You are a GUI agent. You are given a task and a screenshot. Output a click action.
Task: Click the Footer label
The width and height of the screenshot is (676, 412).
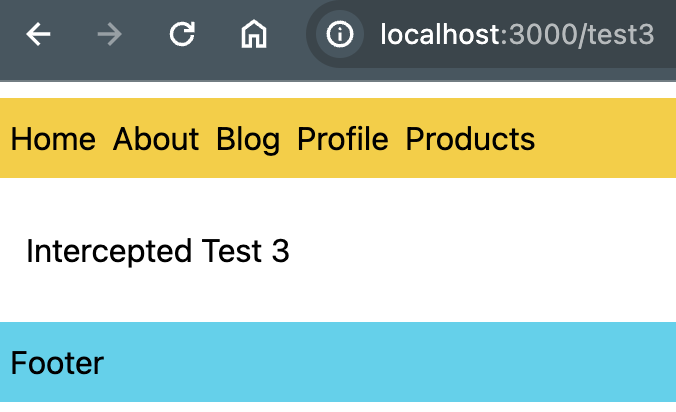coord(57,363)
